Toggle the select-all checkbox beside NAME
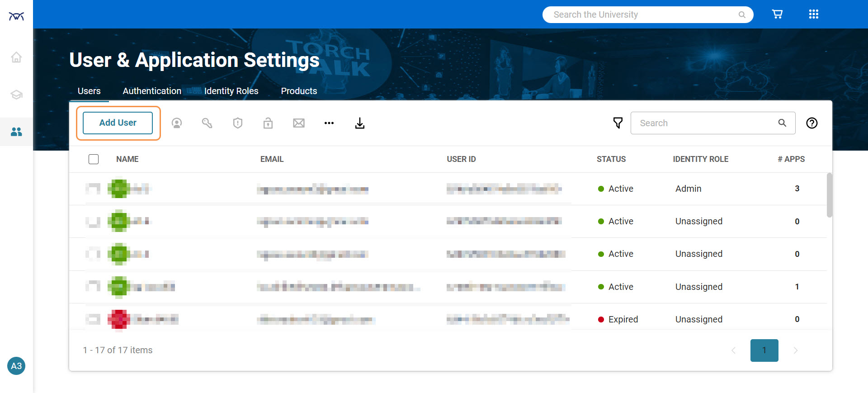Image resolution: width=868 pixels, height=393 pixels. coord(94,159)
